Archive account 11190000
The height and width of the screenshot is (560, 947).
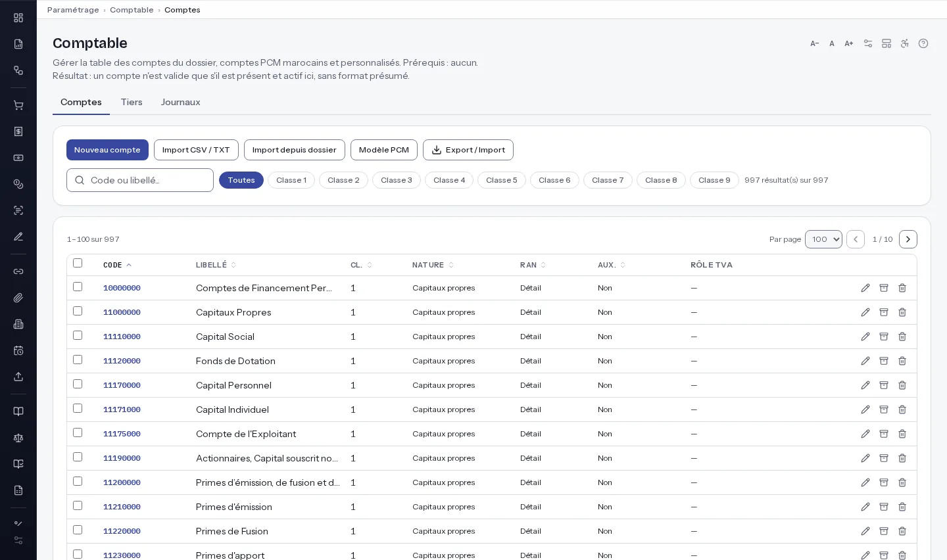pyautogui.click(x=884, y=458)
